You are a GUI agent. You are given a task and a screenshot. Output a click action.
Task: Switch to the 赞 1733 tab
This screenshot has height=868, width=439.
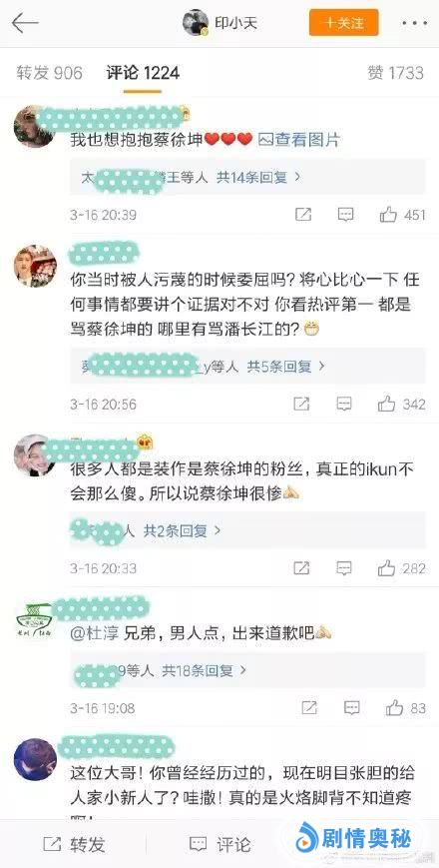click(x=395, y=73)
